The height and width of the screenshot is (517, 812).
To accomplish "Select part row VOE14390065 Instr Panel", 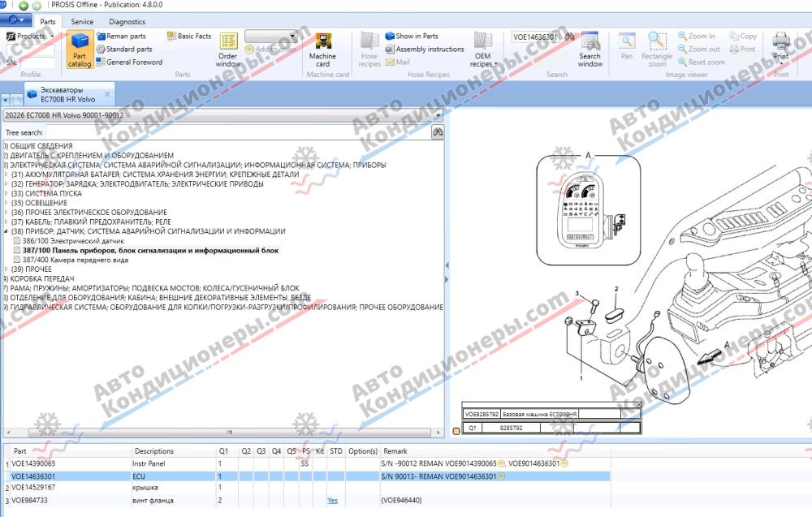I will click(x=307, y=463).
